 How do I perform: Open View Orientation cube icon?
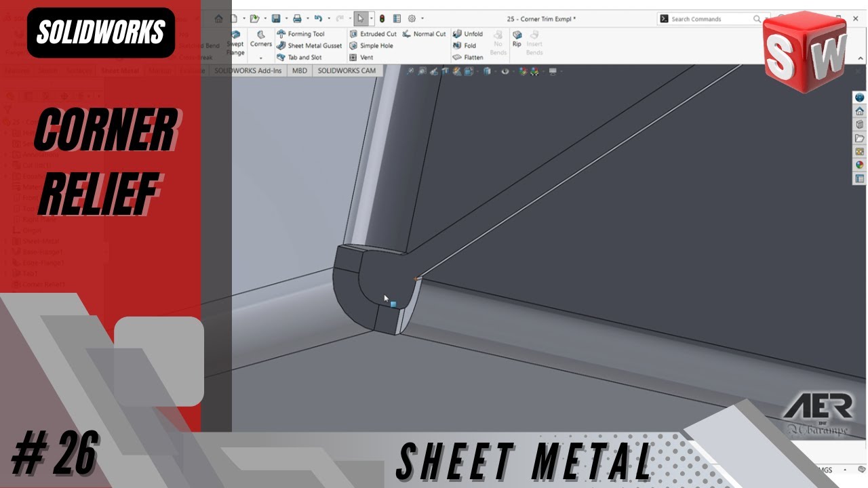469,71
